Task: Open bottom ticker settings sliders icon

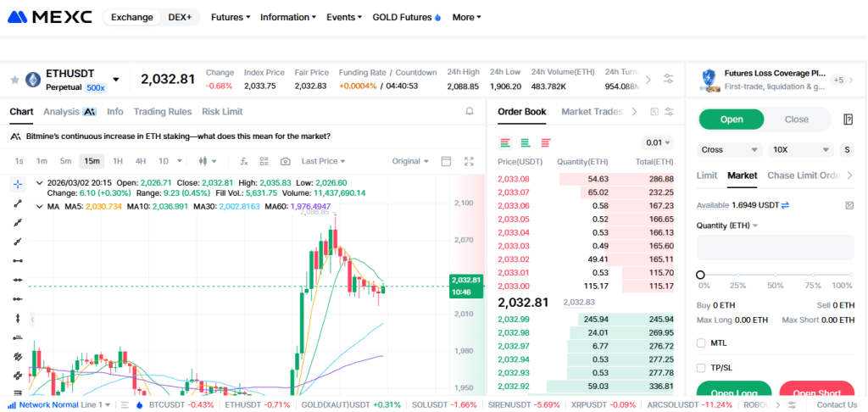Action: click(793, 405)
